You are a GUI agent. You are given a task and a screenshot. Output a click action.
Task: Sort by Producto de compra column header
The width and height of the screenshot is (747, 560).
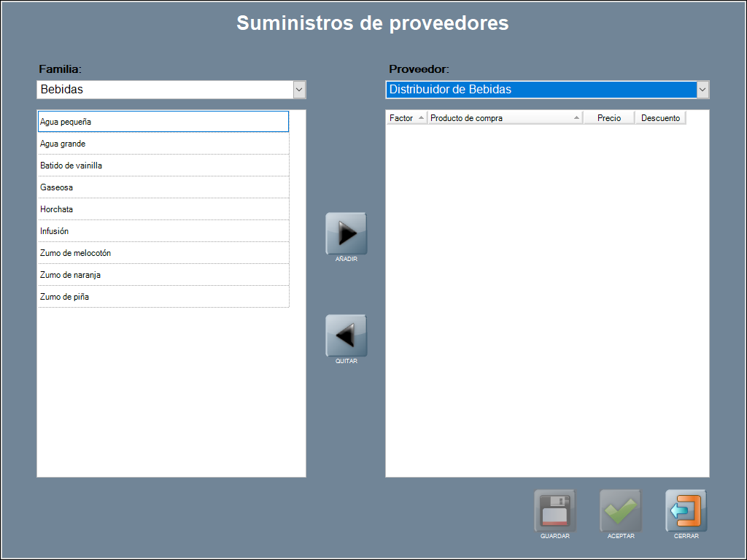pos(505,118)
